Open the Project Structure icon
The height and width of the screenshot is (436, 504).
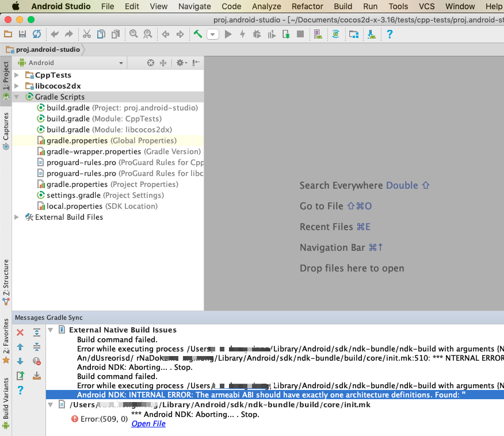click(354, 34)
